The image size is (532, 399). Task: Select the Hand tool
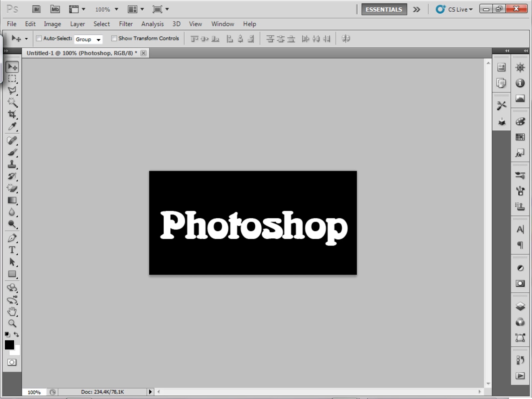[12, 312]
